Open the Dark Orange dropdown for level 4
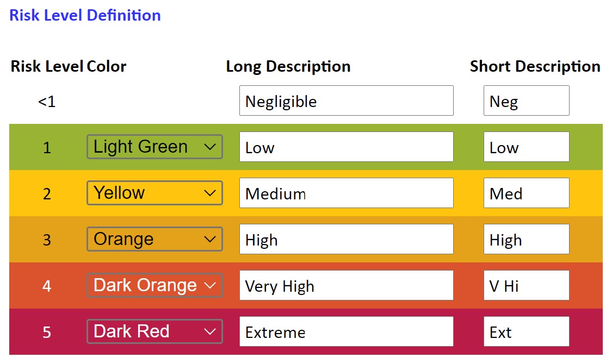This screenshot has width=612, height=364. [x=154, y=285]
